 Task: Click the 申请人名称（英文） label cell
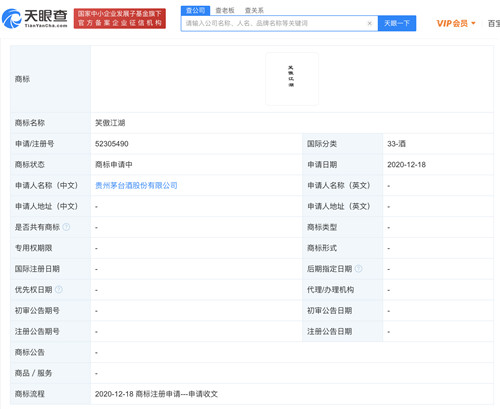(x=343, y=186)
